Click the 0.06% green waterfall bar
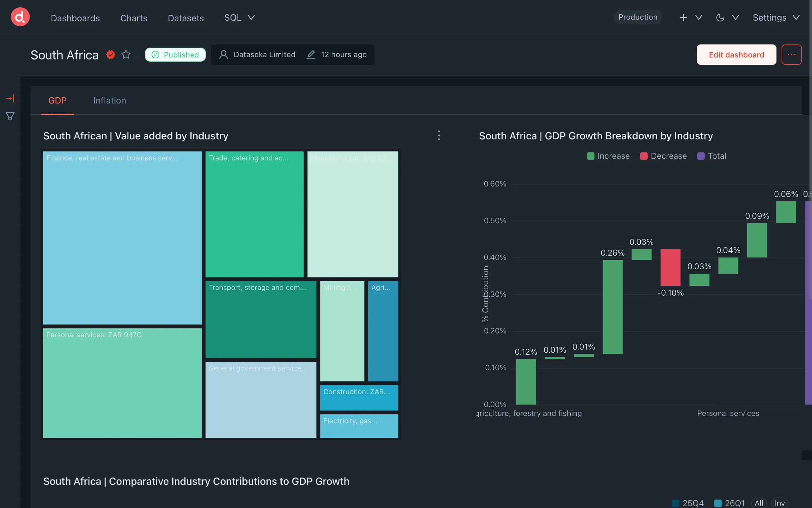 [786, 212]
